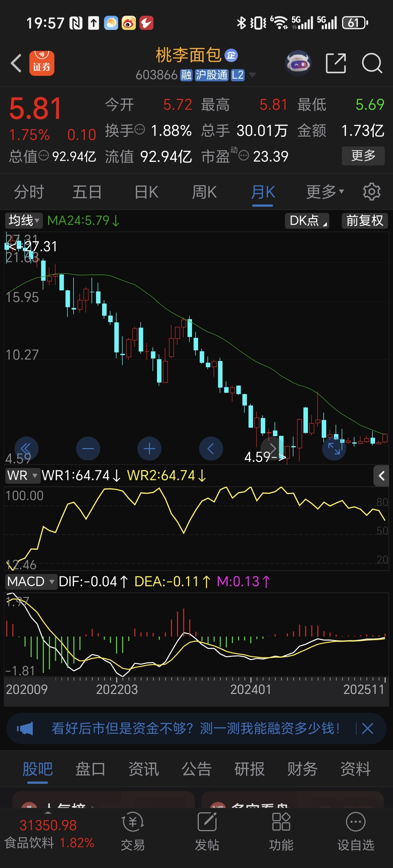
Task: Select the 月K monthly chart tab
Action: point(263,192)
